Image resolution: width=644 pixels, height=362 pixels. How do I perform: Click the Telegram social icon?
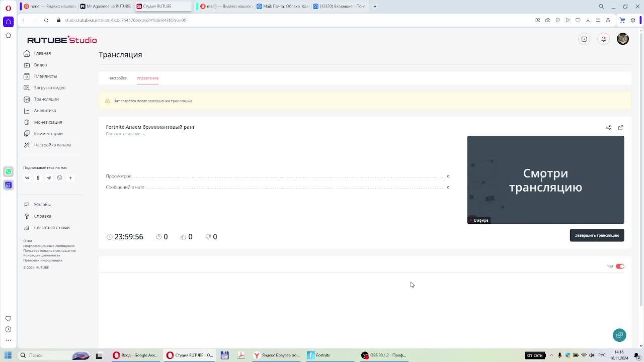49,178
